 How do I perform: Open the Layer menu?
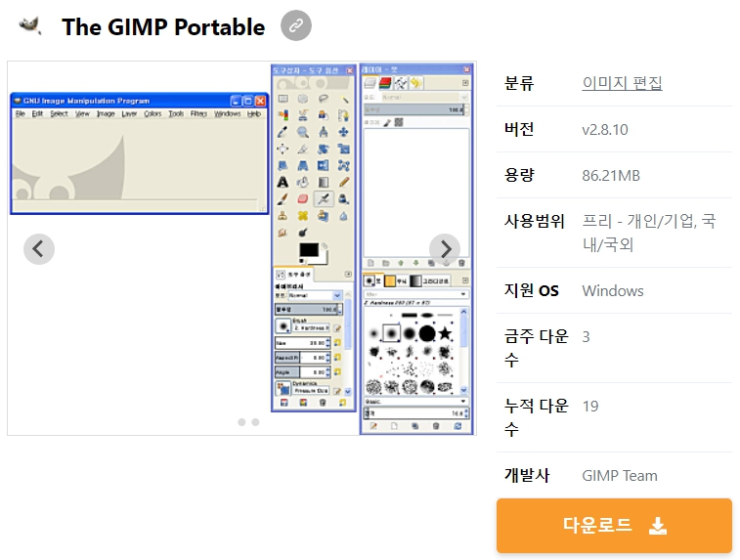(129, 113)
